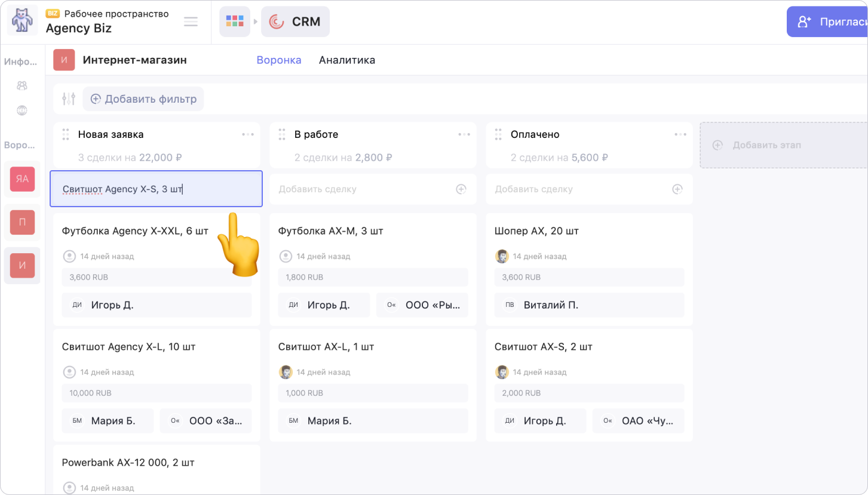
Task: Click the globe sidebar icon
Action: coord(22,110)
